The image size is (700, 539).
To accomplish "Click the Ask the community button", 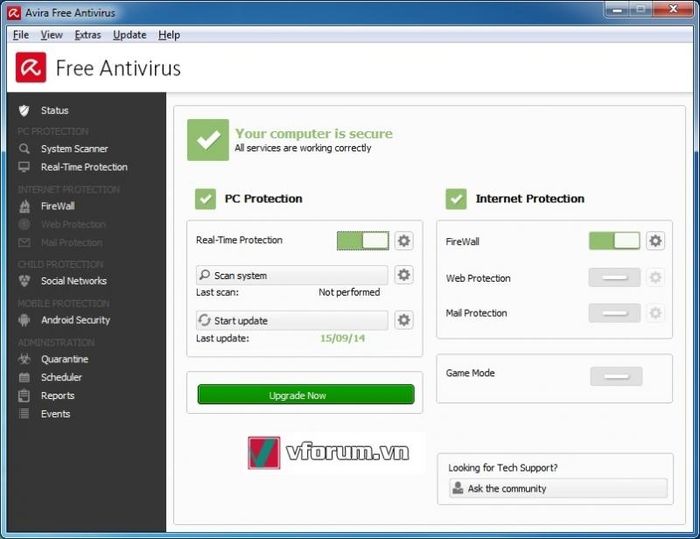I will click(x=558, y=488).
